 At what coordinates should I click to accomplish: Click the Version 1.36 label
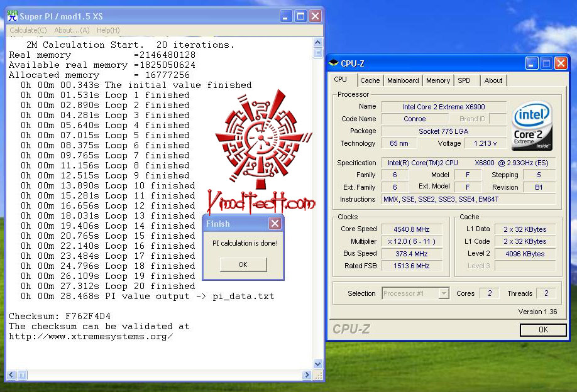pyautogui.click(x=537, y=312)
